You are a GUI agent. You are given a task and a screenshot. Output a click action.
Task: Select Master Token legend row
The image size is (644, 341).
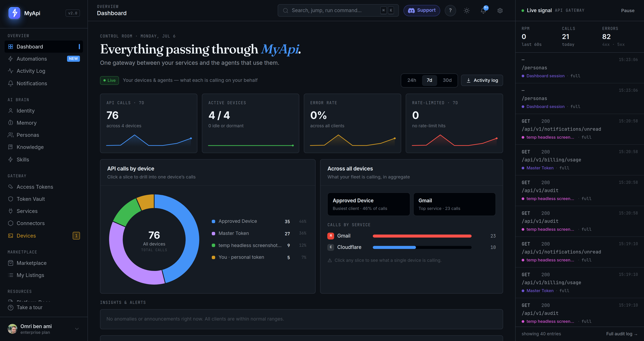[259, 233]
